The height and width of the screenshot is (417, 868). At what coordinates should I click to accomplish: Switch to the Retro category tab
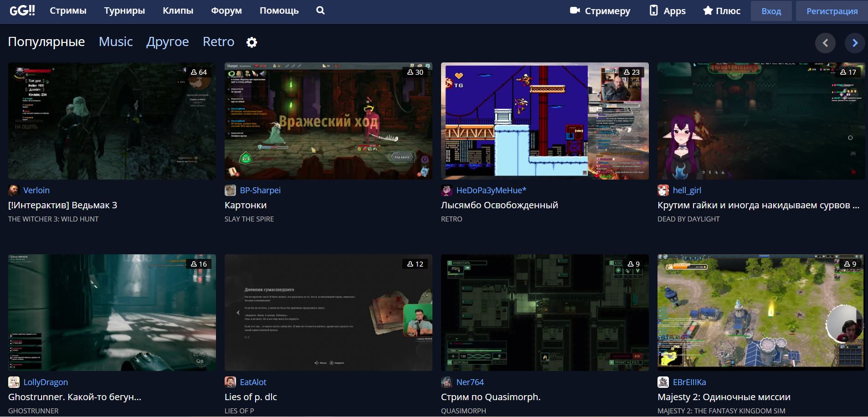coord(218,42)
